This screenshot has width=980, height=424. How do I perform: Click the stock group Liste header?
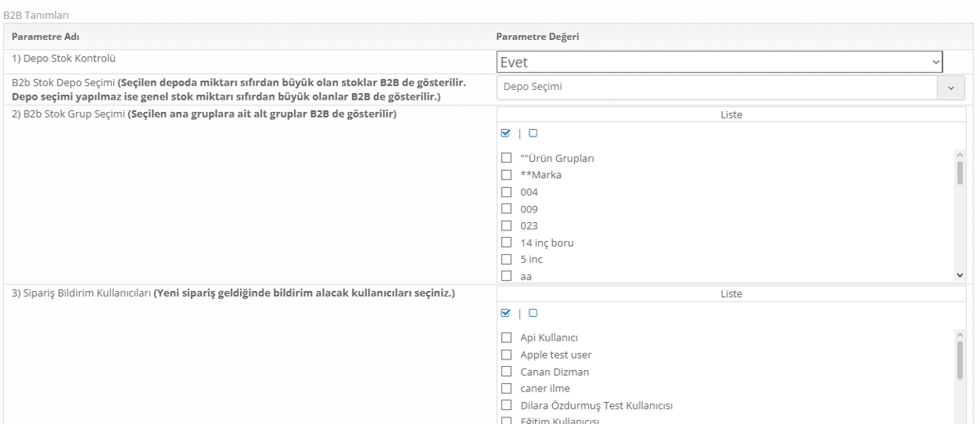click(731, 115)
